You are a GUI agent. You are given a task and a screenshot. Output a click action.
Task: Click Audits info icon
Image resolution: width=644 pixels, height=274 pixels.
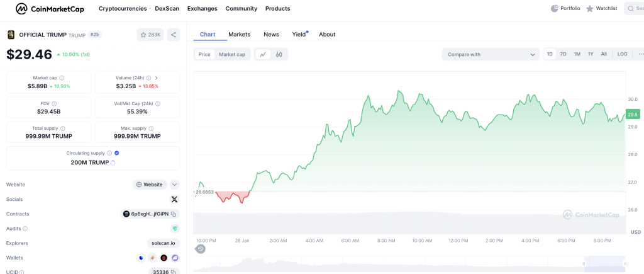pyautogui.click(x=25, y=228)
